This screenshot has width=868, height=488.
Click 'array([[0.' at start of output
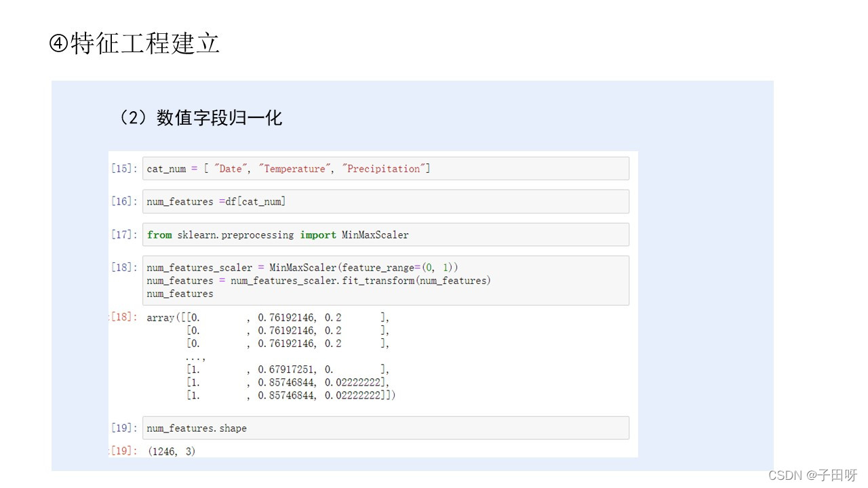click(174, 318)
